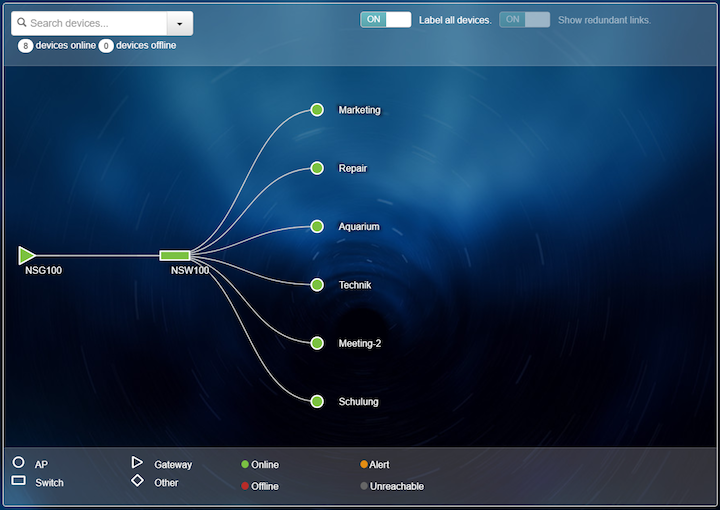Click the Marketing access point node
Viewport: 720px width, 510px height.
(x=317, y=110)
